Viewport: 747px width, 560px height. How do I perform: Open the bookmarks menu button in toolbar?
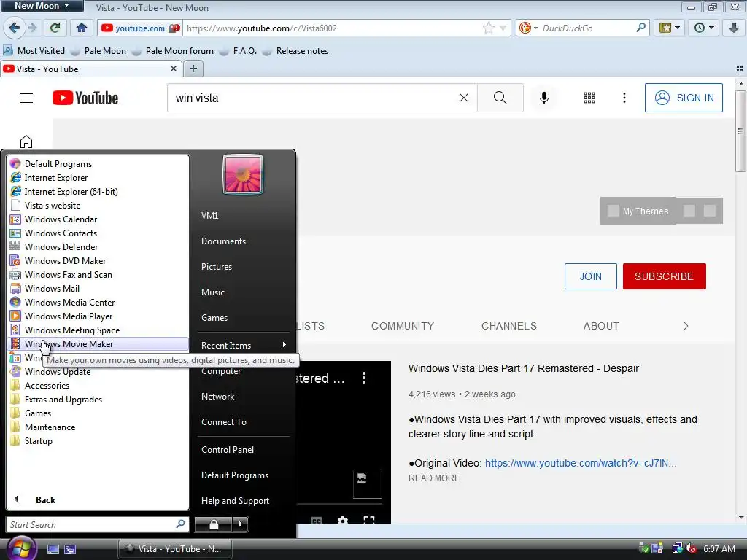click(x=669, y=28)
